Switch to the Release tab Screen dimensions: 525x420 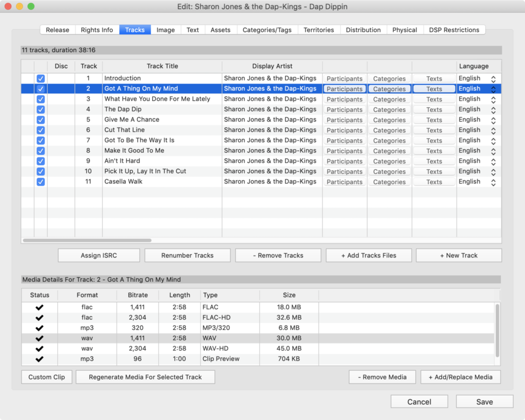pyautogui.click(x=57, y=30)
